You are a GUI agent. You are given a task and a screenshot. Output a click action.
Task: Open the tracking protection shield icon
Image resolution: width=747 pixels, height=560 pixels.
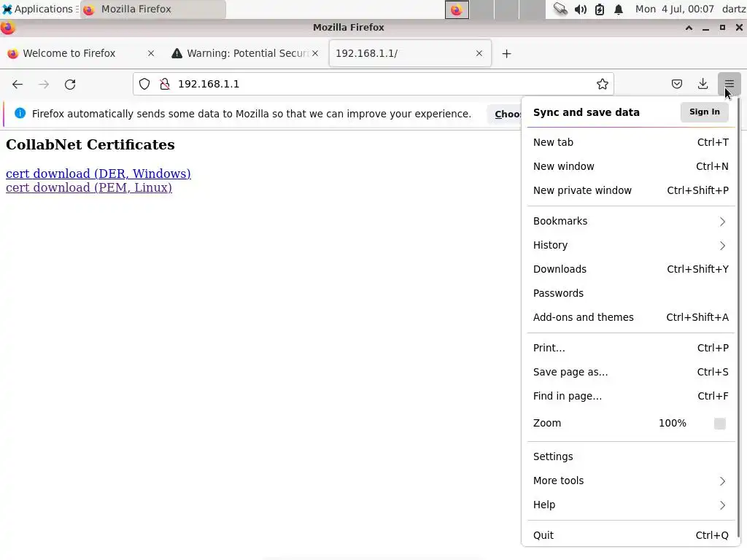click(x=144, y=85)
